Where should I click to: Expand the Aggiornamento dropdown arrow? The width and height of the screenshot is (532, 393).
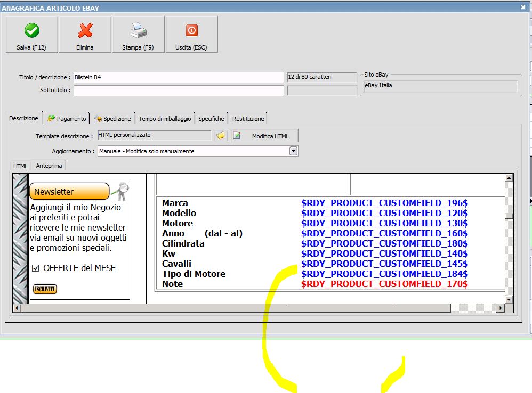[x=294, y=151]
